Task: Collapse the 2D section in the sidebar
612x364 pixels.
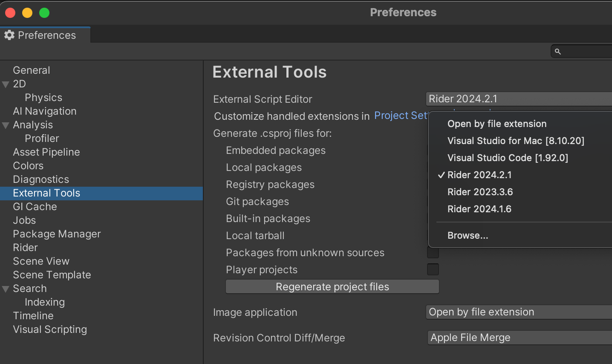Action: click(x=6, y=84)
